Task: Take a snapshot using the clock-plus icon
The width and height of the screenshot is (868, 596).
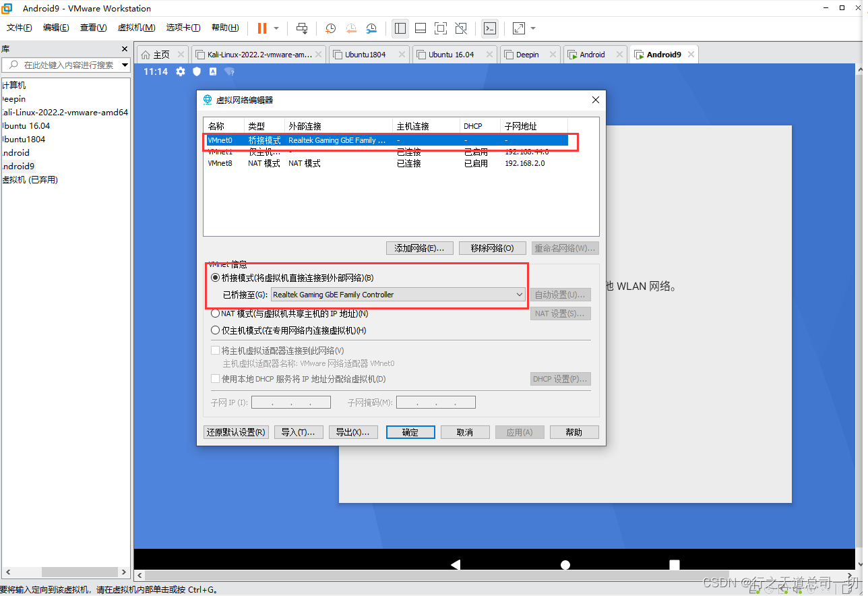Action: pos(330,28)
